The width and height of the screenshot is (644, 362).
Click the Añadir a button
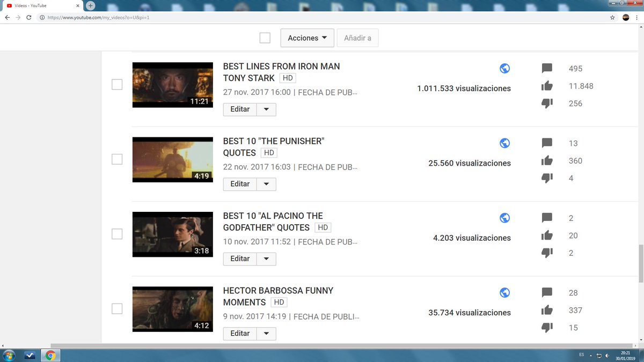357,38
